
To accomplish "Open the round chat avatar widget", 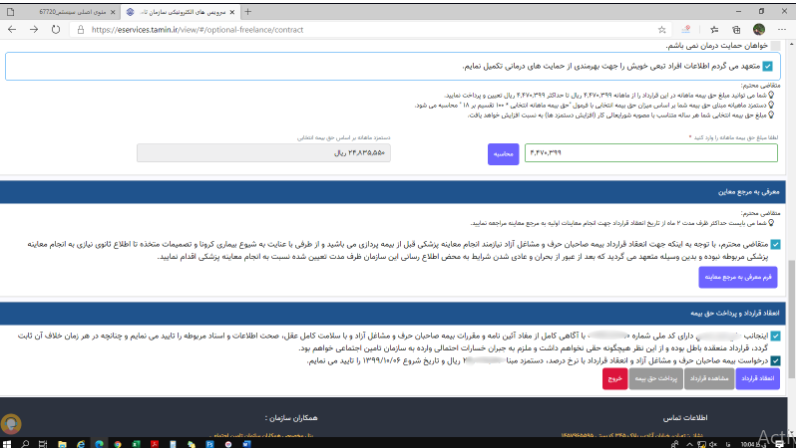I will (11, 424).
